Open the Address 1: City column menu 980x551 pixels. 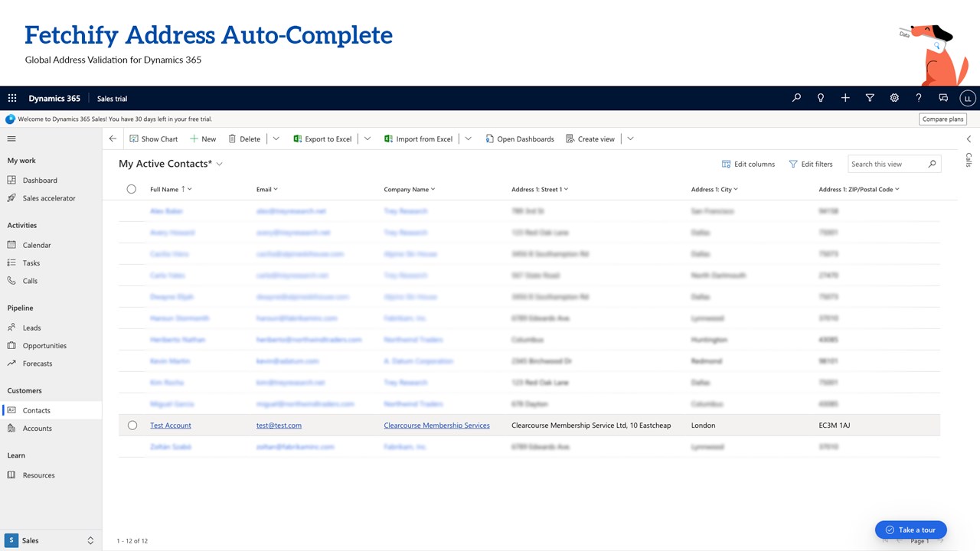(x=714, y=189)
